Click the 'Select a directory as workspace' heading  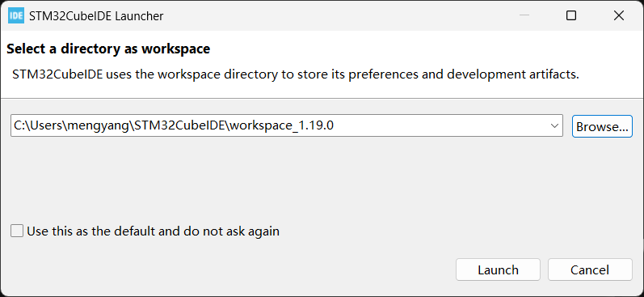point(108,49)
